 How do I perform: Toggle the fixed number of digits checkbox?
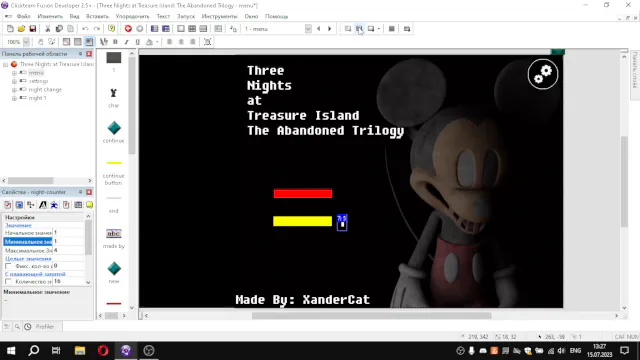pos(8,266)
